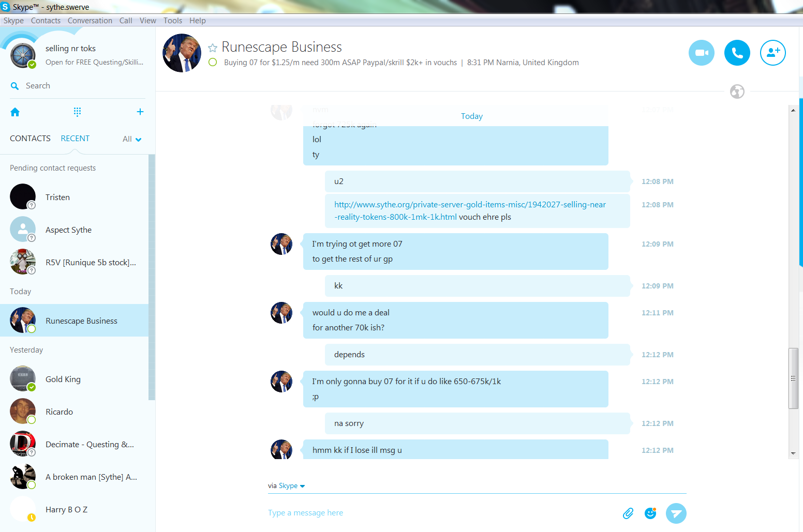Screen dimensions: 803x532
Task: Open the emoticon picker
Action: [x=650, y=513]
